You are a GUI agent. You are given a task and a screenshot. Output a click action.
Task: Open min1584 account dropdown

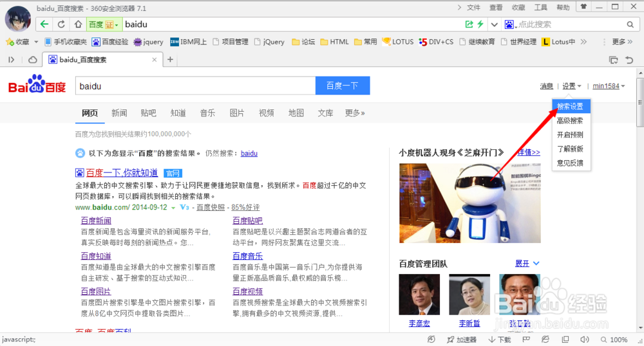[609, 86]
